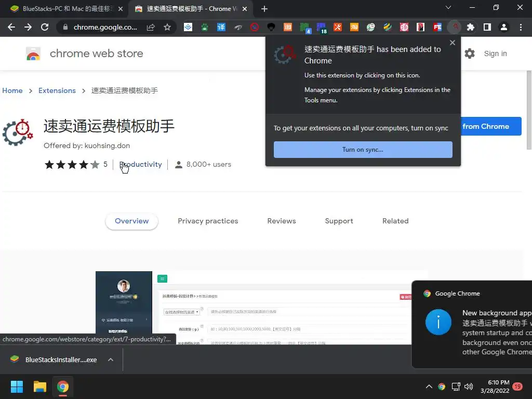Close the BlueStacks browser tab
The image size is (532, 399).
tap(121, 9)
